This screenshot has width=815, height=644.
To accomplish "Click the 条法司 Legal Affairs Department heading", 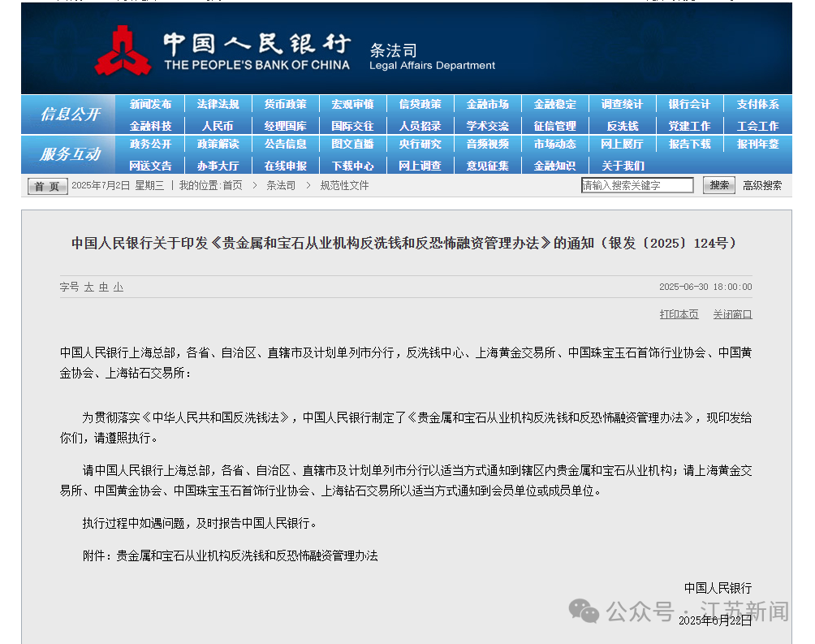I will click(x=432, y=57).
